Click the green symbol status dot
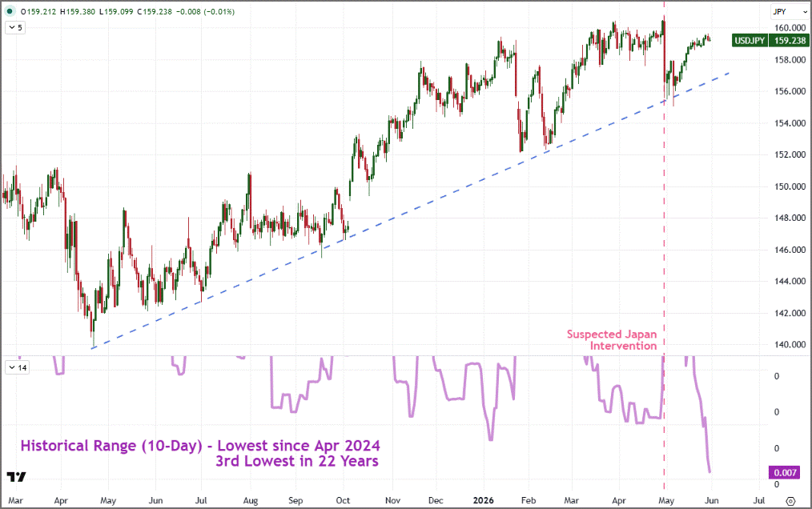Image resolution: width=812 pixels, height=509 pixels. [10, 11]
